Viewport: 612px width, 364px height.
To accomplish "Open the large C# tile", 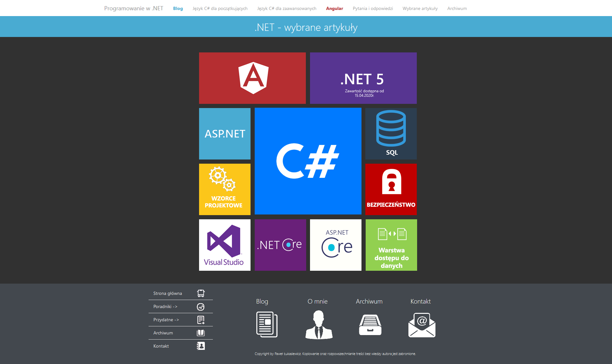I will [308, 161].
